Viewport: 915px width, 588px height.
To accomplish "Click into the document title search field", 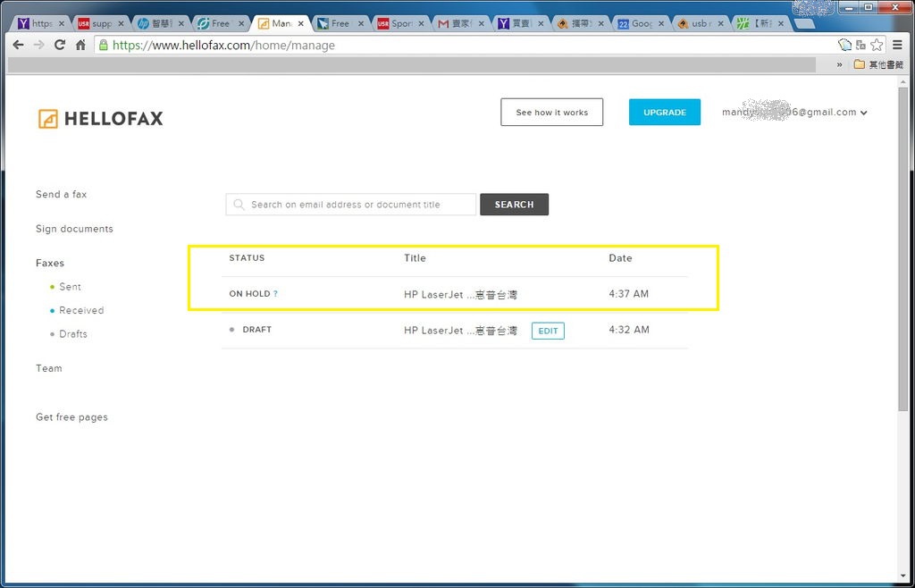I will [350, 205].
